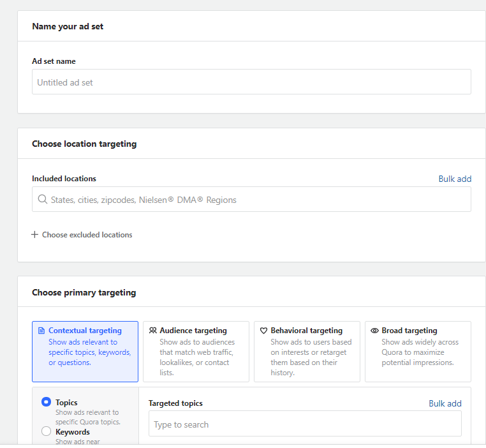486x448 pixels.
Task: Switch to the Audience targeting option
Action: tap(196, 352)
